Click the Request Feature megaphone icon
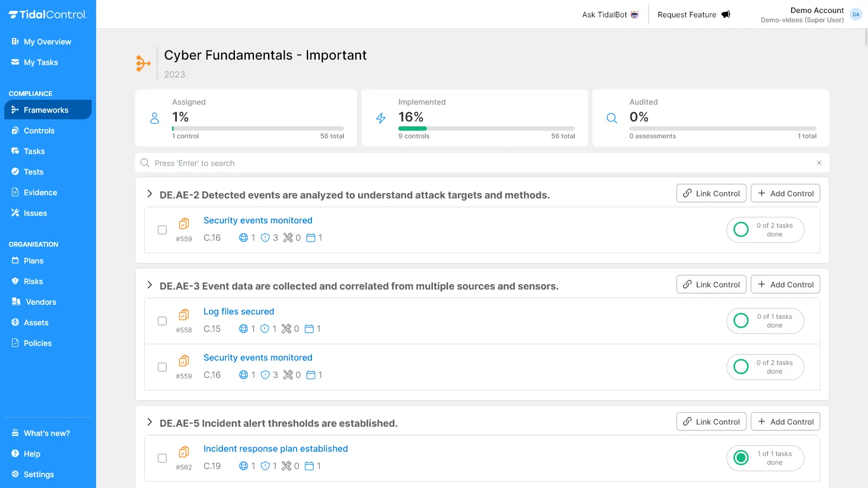868x488 pixels. tap(725, 15)
